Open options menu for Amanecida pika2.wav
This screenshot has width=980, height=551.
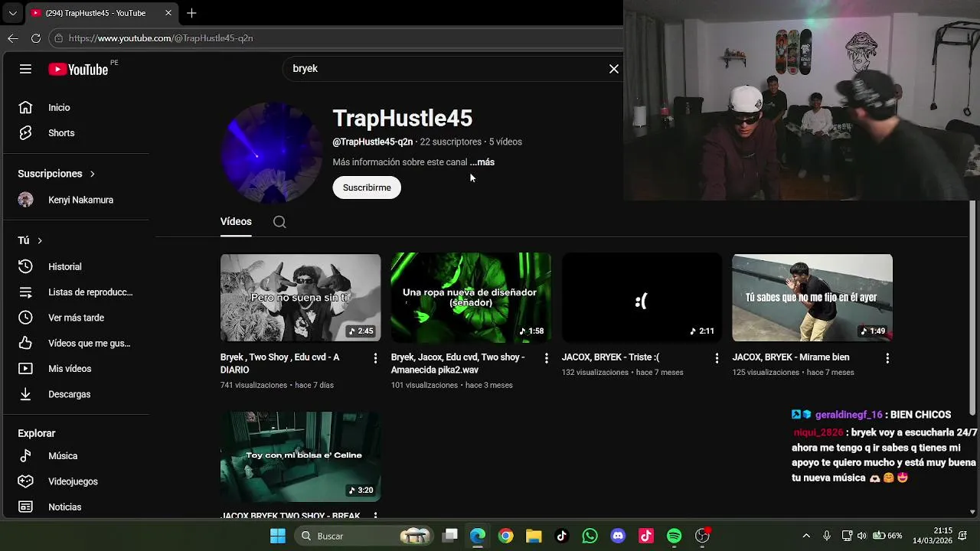click(x=546, y=358)
